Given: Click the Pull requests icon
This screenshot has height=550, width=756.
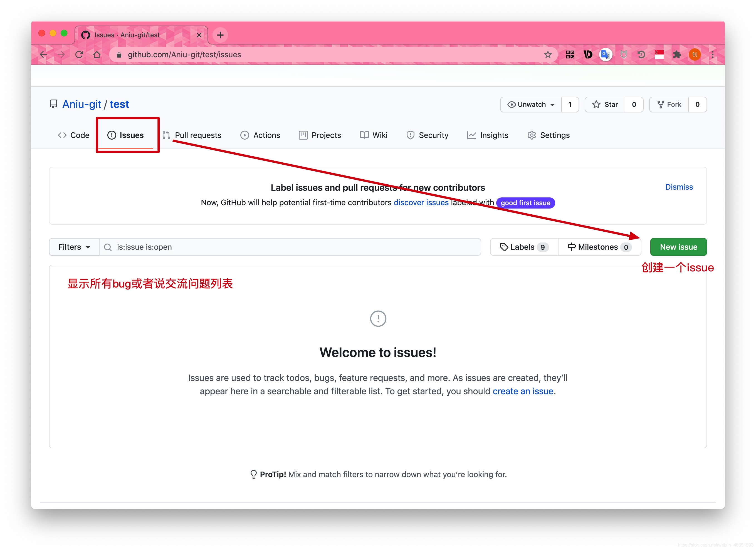Looking at the screenshot, I should pyautogui.click(x=167, y=135).
